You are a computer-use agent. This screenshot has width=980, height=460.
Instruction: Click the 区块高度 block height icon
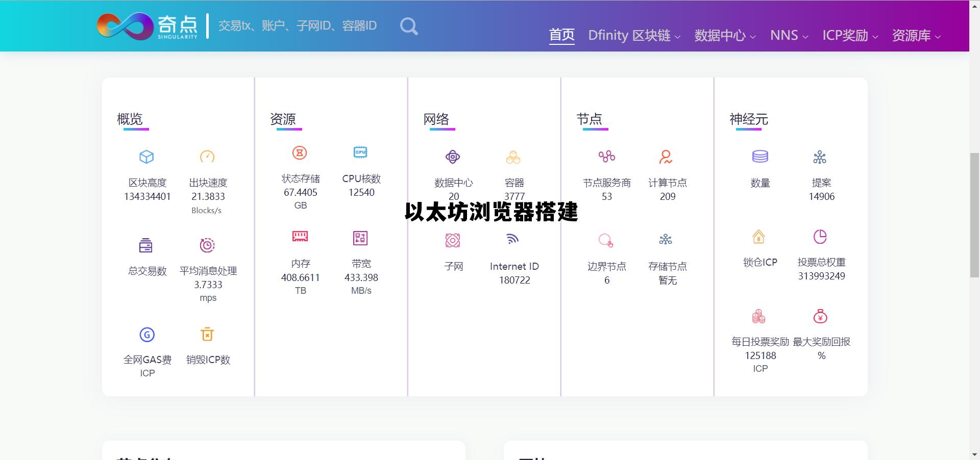click(x=146, y=157)
